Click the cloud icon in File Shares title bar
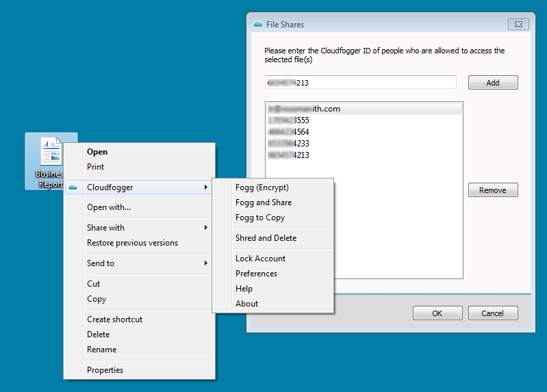 [258, 24]
